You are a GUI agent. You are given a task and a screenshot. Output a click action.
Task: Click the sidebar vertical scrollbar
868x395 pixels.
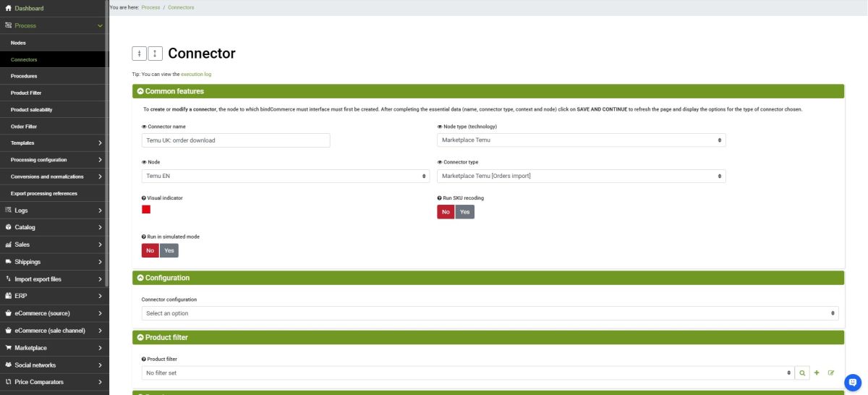point(107,145)
